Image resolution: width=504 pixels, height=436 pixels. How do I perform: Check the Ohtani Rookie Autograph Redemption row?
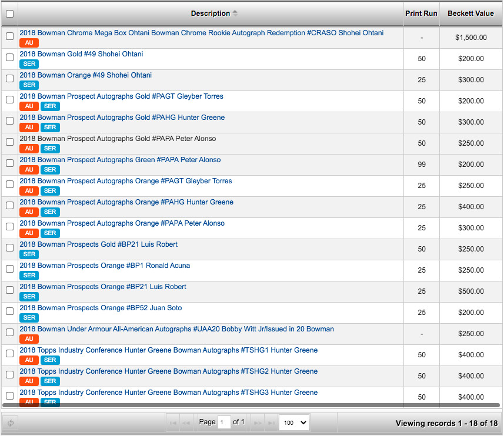[x=9, y=36]
